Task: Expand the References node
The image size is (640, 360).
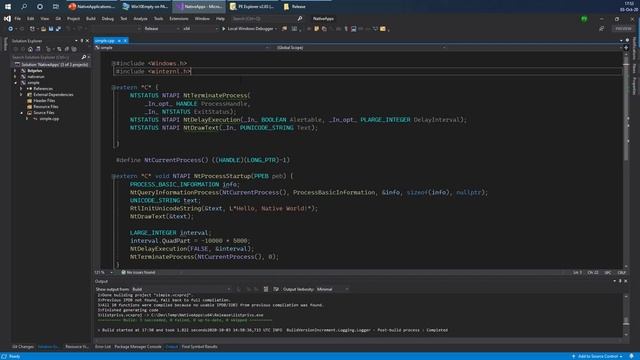Action: [21, 89]
